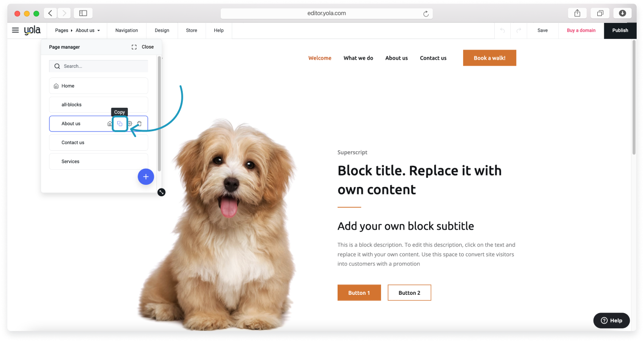644x342 pixels.
Task: Open About us page settings gear
Action: click(130, 124)
